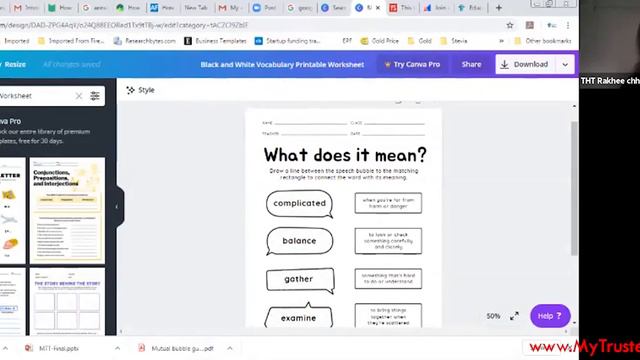Screen dimensions: 640x360
Task: Enter fullscreen presentation mode icon
Action: (x=514, y=316)
